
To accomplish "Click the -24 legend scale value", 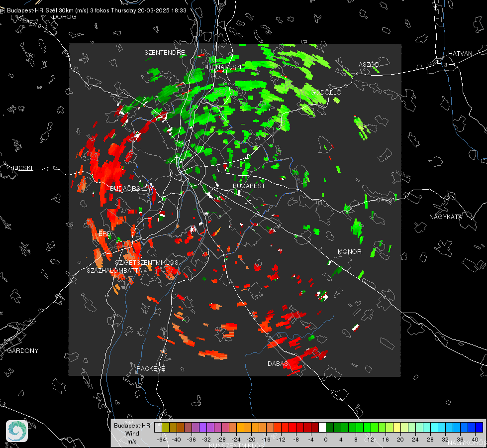I will click(x=236, y=440).
